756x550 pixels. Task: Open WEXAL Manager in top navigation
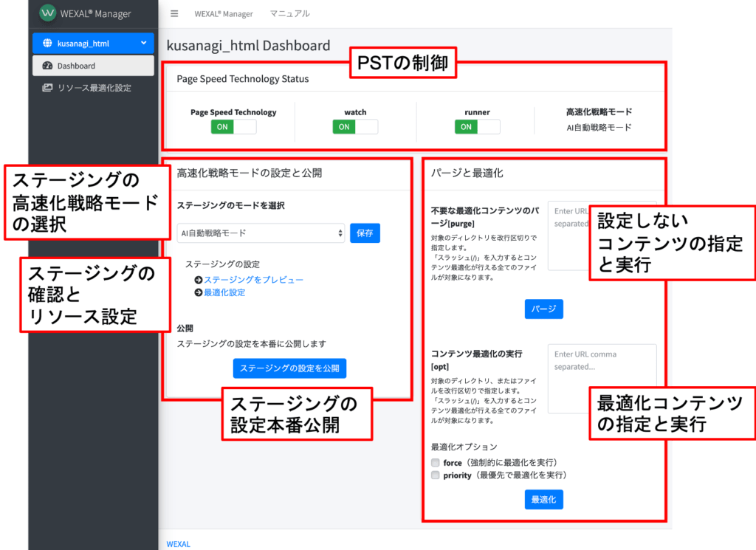tap(224, 14)
